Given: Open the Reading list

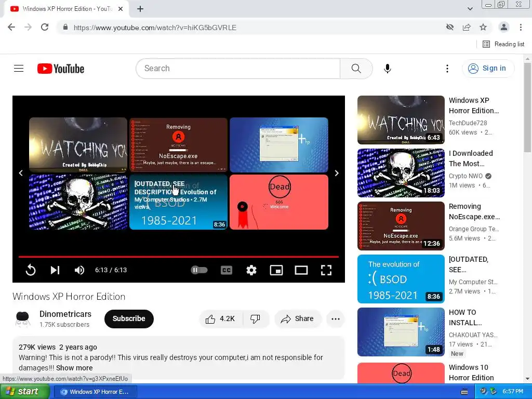Looking at the screenshot, I should point(503,44).
